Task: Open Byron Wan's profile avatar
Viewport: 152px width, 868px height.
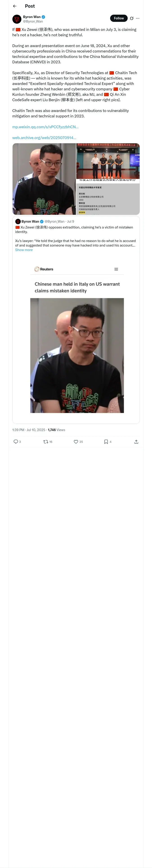Action: coord(17,19)
